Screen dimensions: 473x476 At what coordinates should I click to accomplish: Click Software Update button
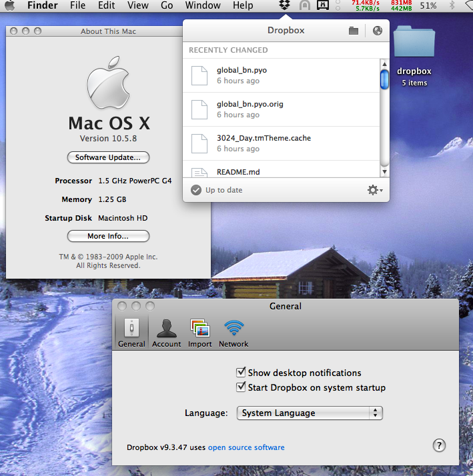click(x=108, y=157)
